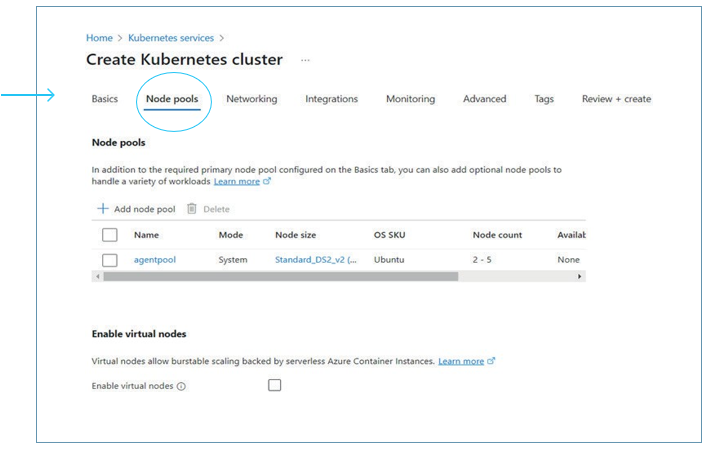Select the agentpool row checkbox
Image resolution: width=720 pixels, height=449 pixels.
coord(110,260)
